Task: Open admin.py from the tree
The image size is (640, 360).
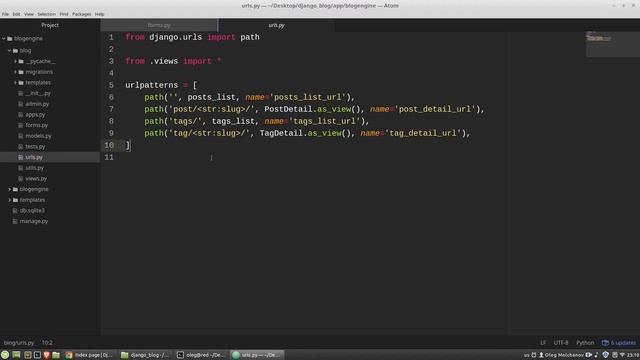Action: pyautogui.click(x=37, y=104)
